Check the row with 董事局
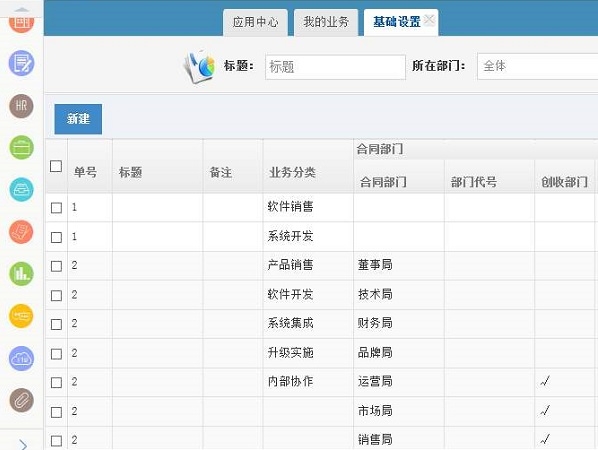The image size is (598, 450). pos(56,266)
